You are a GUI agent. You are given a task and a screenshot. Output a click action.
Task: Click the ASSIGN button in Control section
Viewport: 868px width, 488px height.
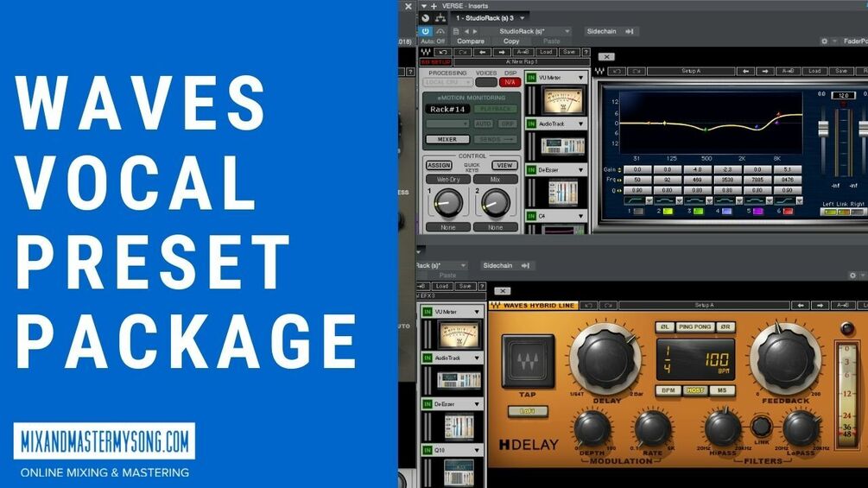(x=439, y=166)
